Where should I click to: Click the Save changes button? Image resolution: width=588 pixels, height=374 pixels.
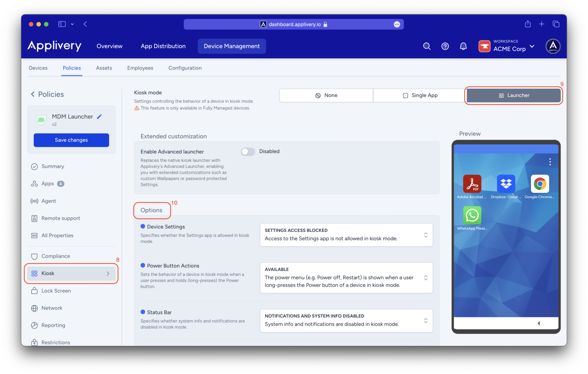point(71,140)
